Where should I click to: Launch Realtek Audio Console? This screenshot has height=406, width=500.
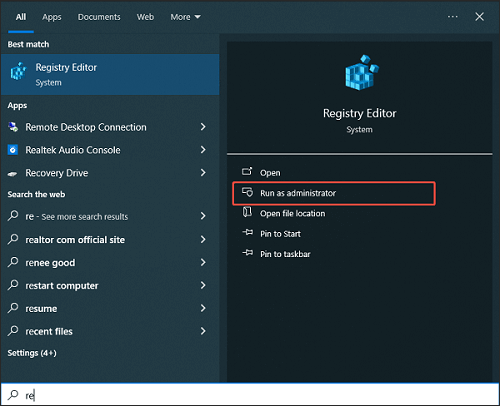pos(73,150)
